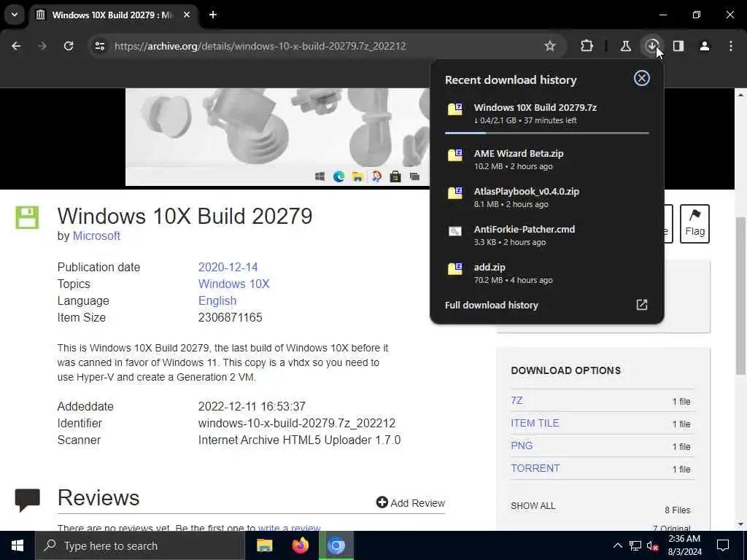Click the identifier windows-10-x-build-20279.7z_202212
This screenshot has height=560, width=747.
[297, 424]
